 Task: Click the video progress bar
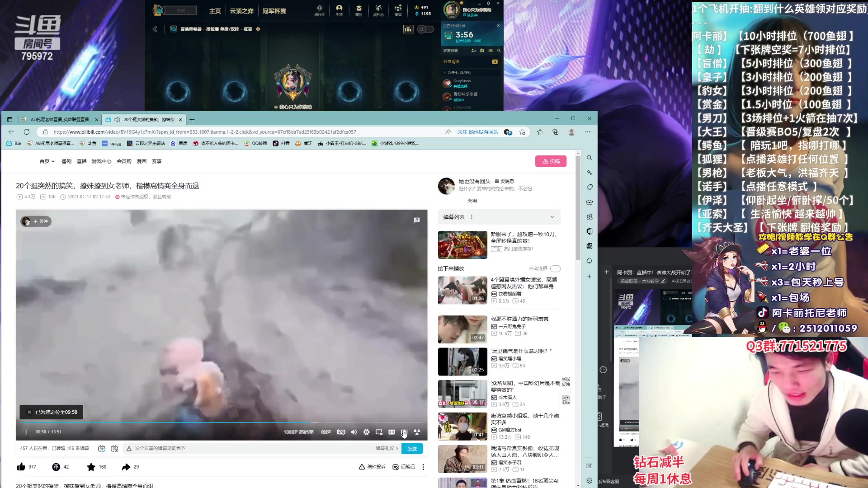click(222, 422)
